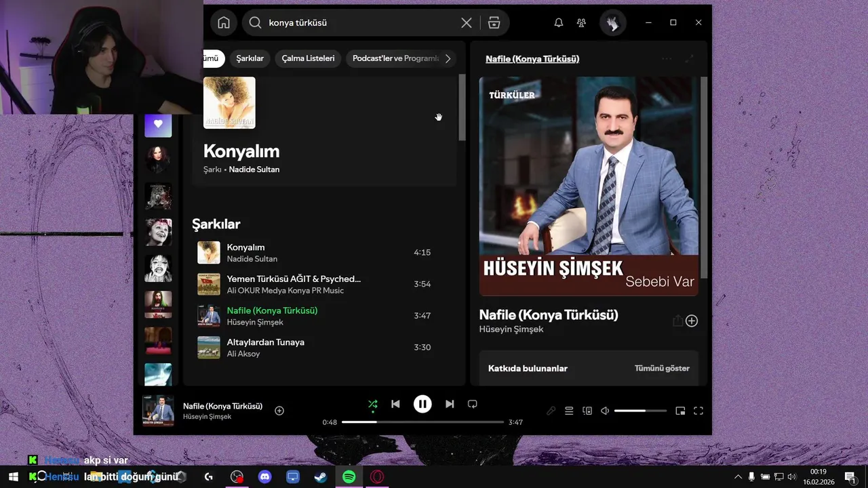Share the track from Now Playing panel
Viewport: 868px width, 488px height.
677,321
